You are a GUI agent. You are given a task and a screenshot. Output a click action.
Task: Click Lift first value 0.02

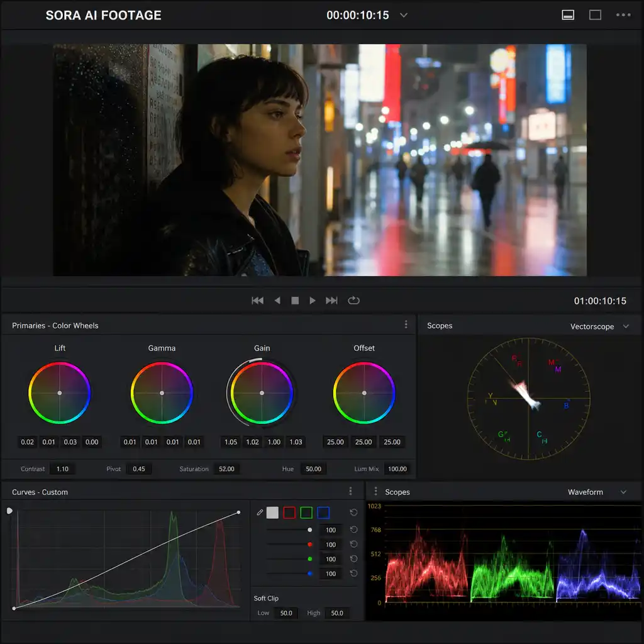click(28, 442)
